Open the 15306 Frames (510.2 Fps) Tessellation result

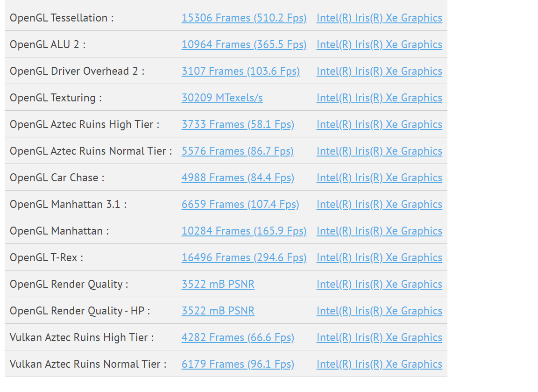tap(244, 18)
